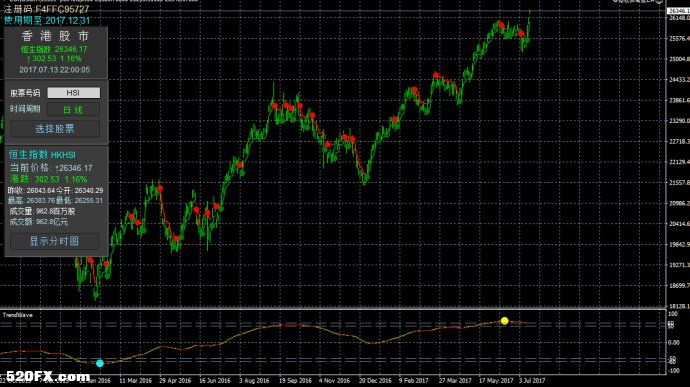This screenshot has width=690, height=387.
Task: Click the 使用期至 2017.12.31 expiry text
Action: click(x=47, y=20)
